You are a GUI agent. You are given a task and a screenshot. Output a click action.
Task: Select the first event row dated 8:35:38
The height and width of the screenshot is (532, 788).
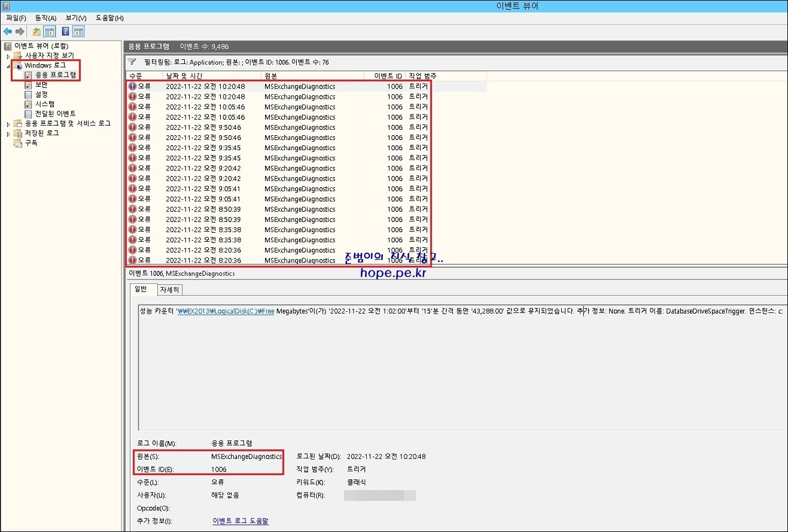306,229
